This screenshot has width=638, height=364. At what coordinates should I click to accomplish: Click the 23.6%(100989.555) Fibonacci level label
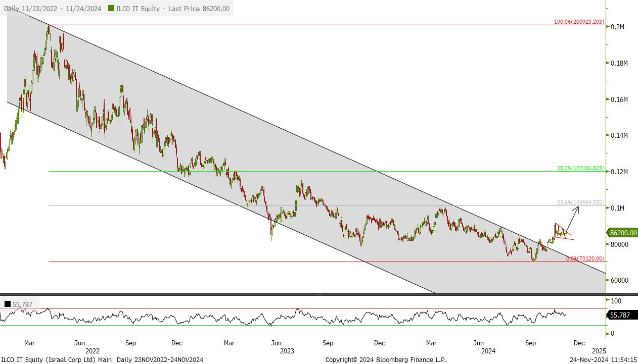pos(581,202)
